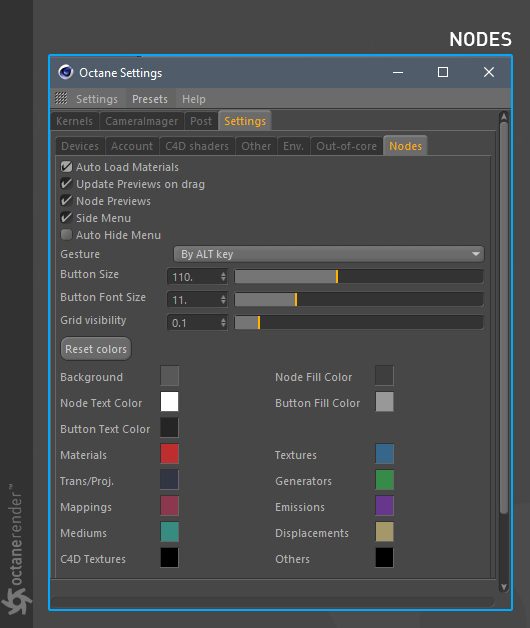The width and height of the screenshot is (530, 628).
Task: Click the Button Size stepper arrows
Action: coord(223,277)
